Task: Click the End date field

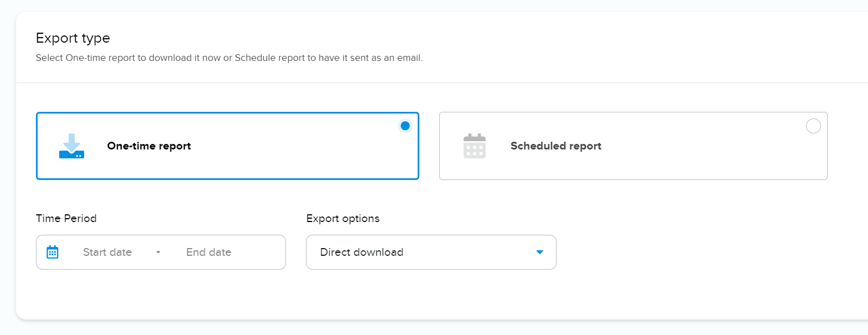Action: pyautogui.click(x=209, y=252)
